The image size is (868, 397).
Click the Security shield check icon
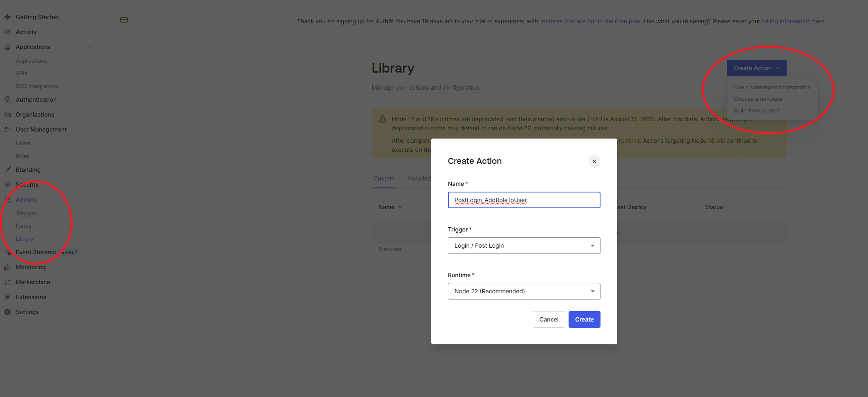click(7, 185)
